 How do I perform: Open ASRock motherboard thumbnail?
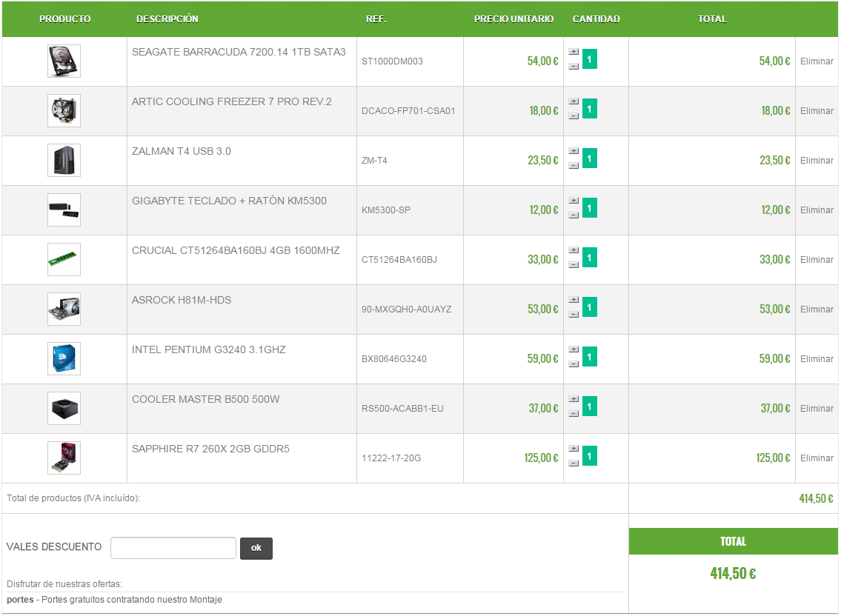click(64, 309)
